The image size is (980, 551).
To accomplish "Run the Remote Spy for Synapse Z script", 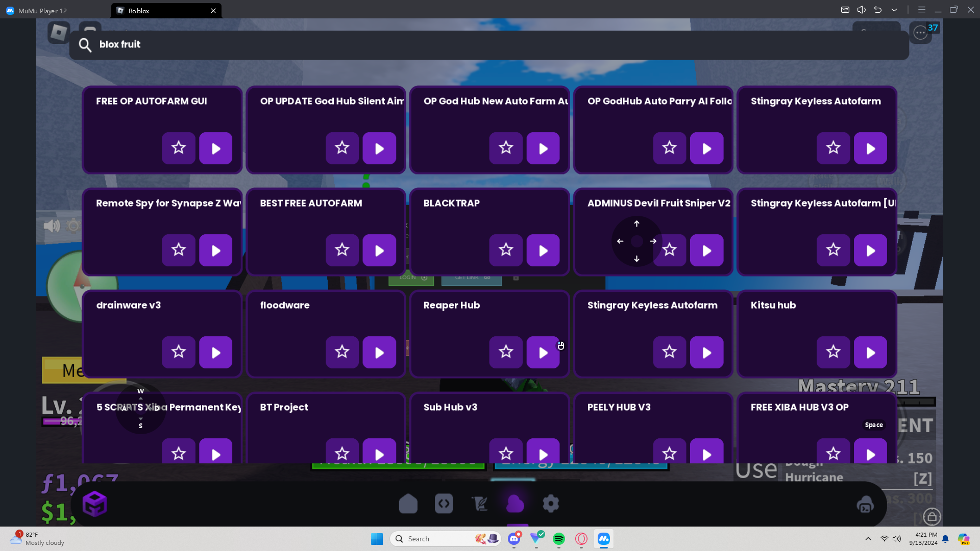I will (215, 251).
